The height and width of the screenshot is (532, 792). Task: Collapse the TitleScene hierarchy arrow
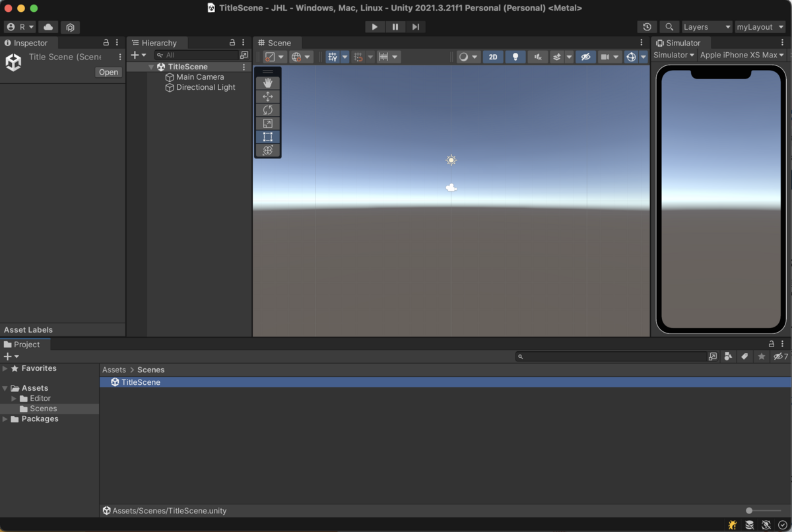tap(151, 67)
